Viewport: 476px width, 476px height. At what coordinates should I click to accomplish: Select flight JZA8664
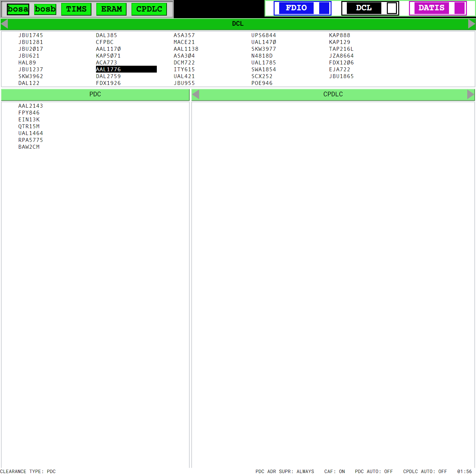(x=341, y=56)
